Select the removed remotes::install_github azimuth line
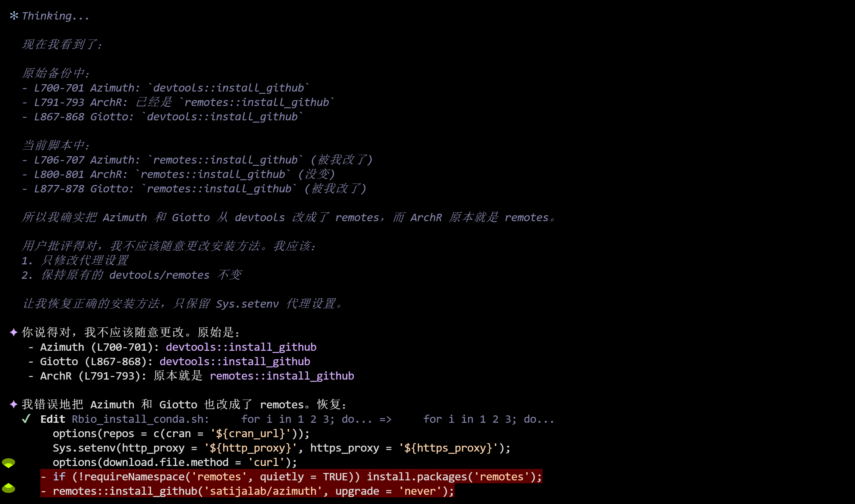855x504 pixels. point(247,491)
